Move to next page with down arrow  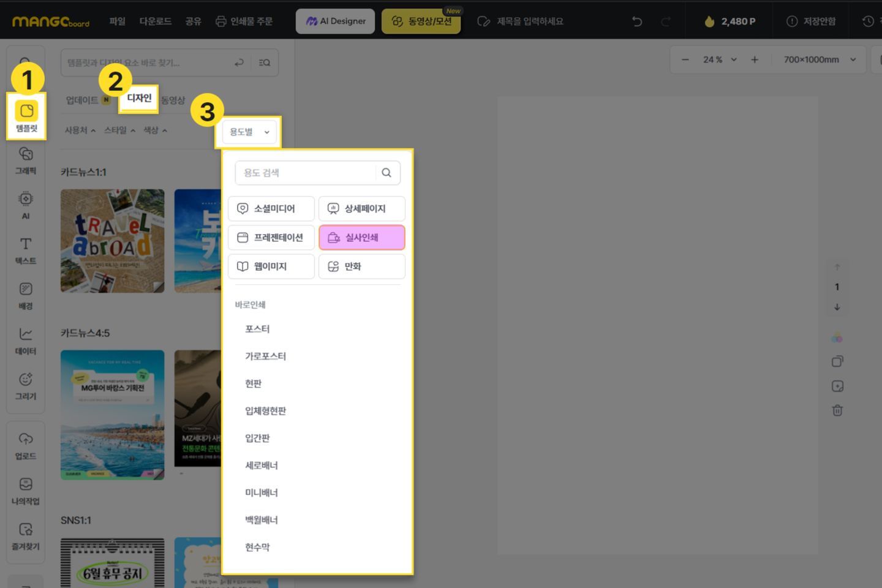pos(837,307)
